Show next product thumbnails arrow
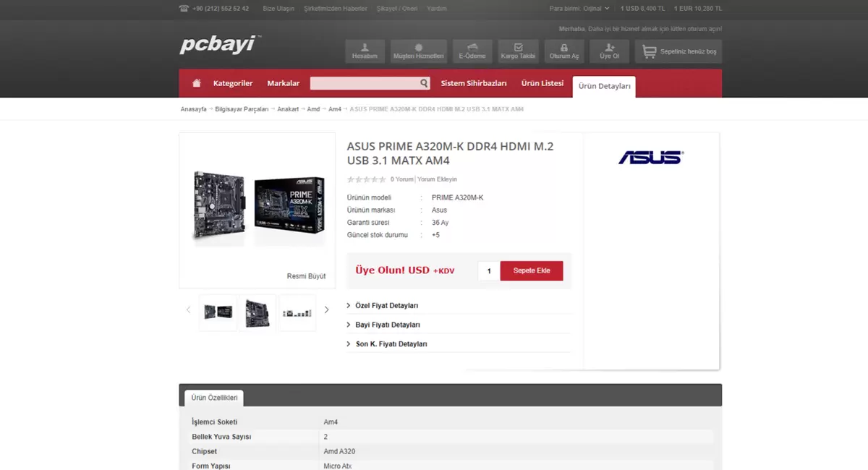 click(326, 309)
